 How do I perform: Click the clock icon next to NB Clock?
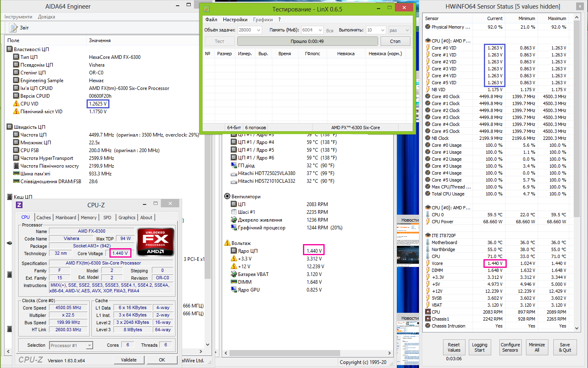point(428,138)
